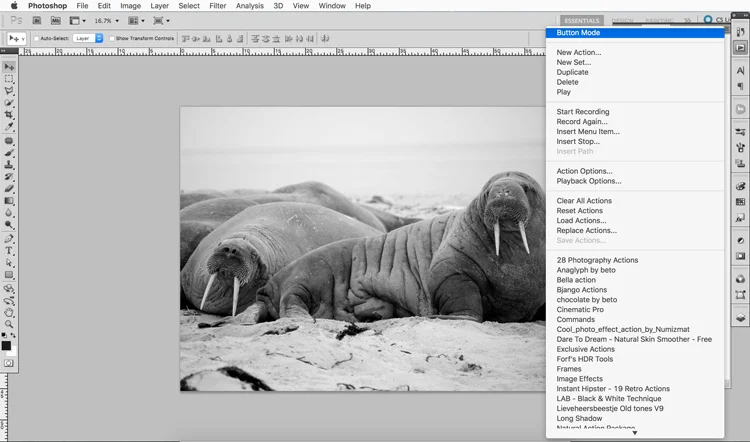This screenshot has width=750, height=442.
Task: Click the foreground color swatch
Action: tap(6, 345)
